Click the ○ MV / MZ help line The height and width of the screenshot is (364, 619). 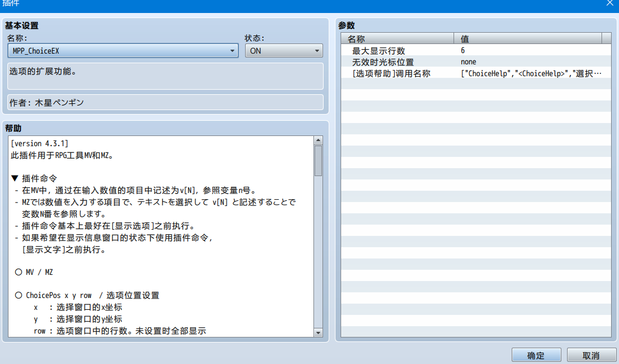coord(34,272)
